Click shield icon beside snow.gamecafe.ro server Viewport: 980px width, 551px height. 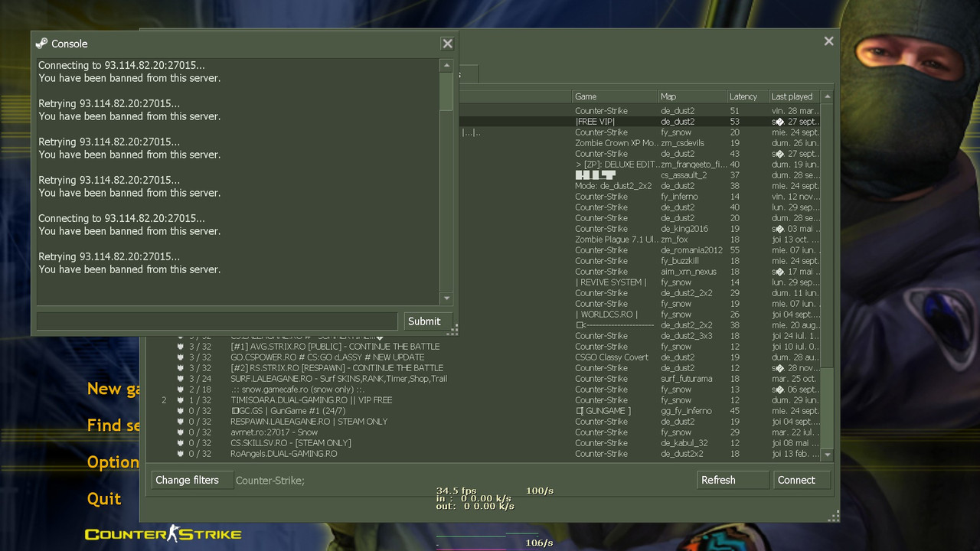(x=181, y=390)
